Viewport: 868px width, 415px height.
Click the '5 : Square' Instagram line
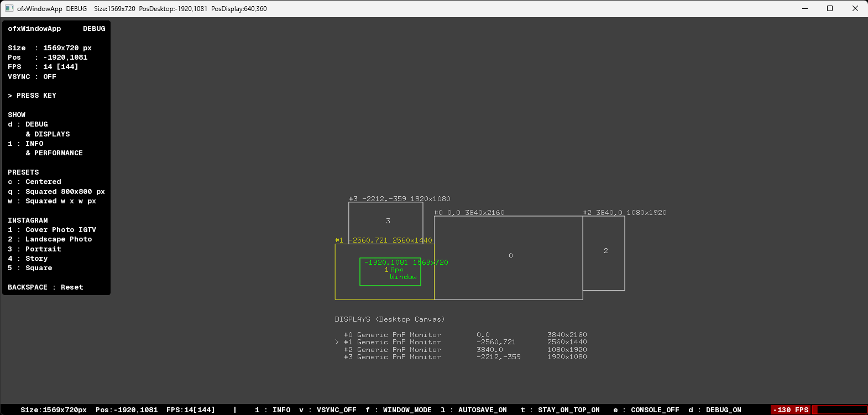(30, 268)
